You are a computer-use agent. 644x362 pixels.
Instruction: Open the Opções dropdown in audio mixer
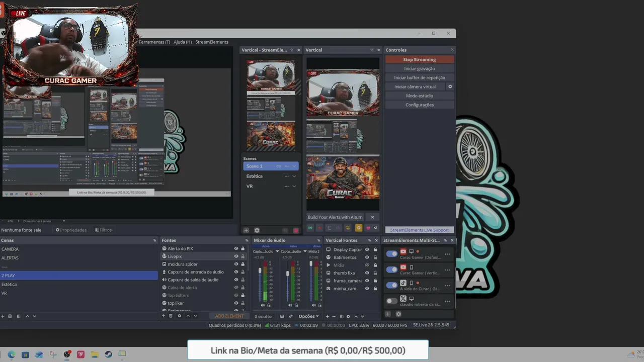coord(308,316)
